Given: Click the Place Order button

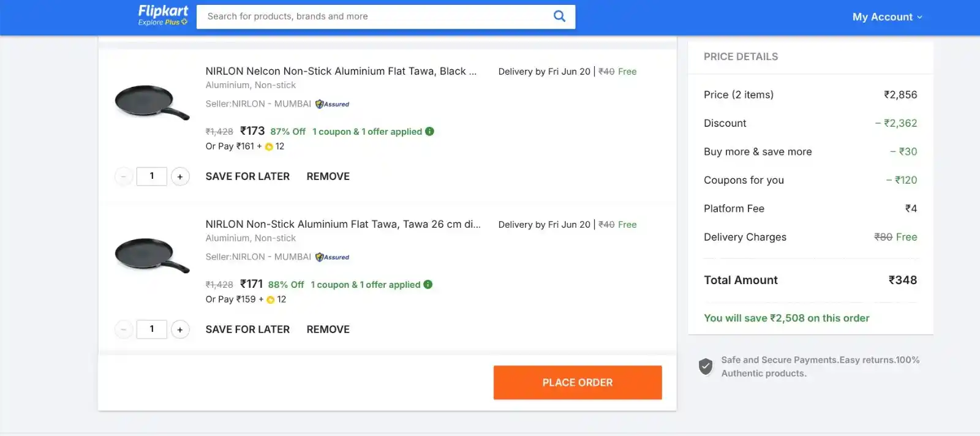Looking at the screenshot, I should pos(578,383).
